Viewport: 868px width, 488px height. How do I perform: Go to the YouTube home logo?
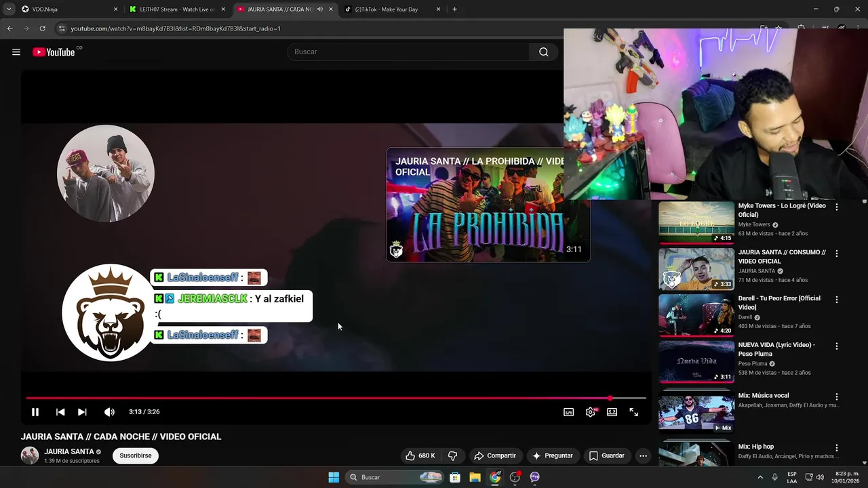pyautogui.click(x=54, y=52)
